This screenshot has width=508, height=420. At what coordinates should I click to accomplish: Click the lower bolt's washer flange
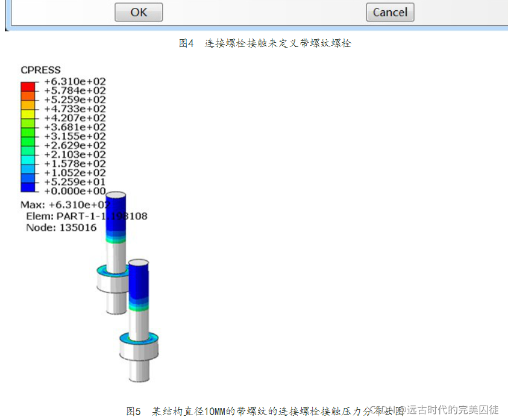pyautogui.click(x=139, y=346)
